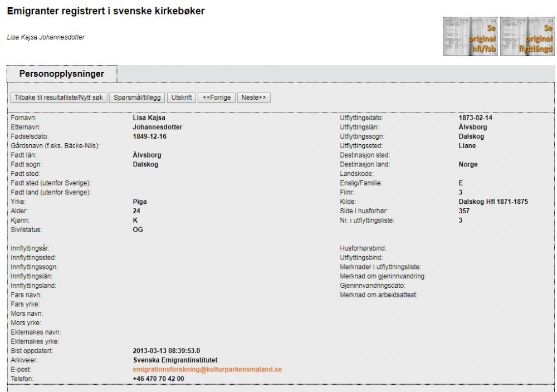Image resolution: width=557 pixels, height=392 pixels.
Task: Open the 'Se original flyttlängd' thumbnail
Action: [527, 36]
